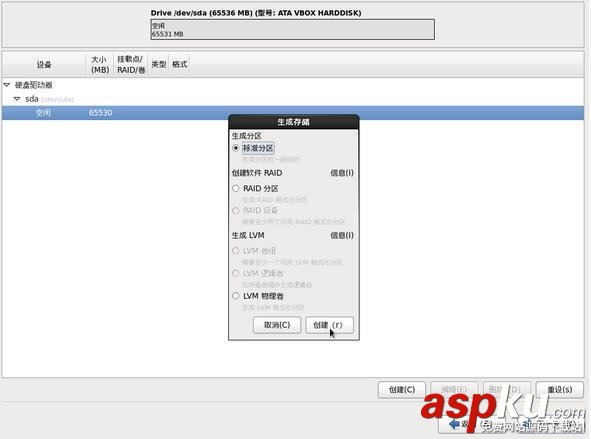Select the LVM 逻辑卷 radio option
This screenshot has height=439, width=591.
236,273
